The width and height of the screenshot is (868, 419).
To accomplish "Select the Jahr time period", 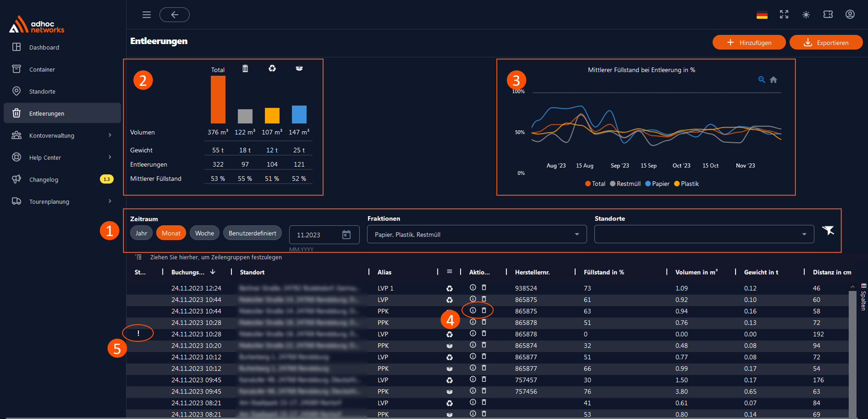I will pyautogui.click(x=141, y=233).
